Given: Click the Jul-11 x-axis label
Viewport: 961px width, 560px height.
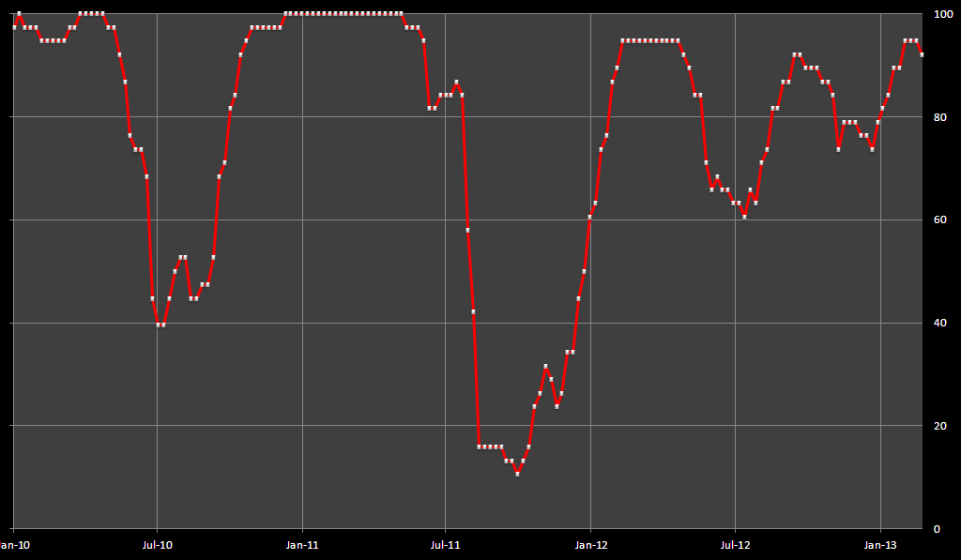Looking at the screenshot, I should tap(446, 545).
